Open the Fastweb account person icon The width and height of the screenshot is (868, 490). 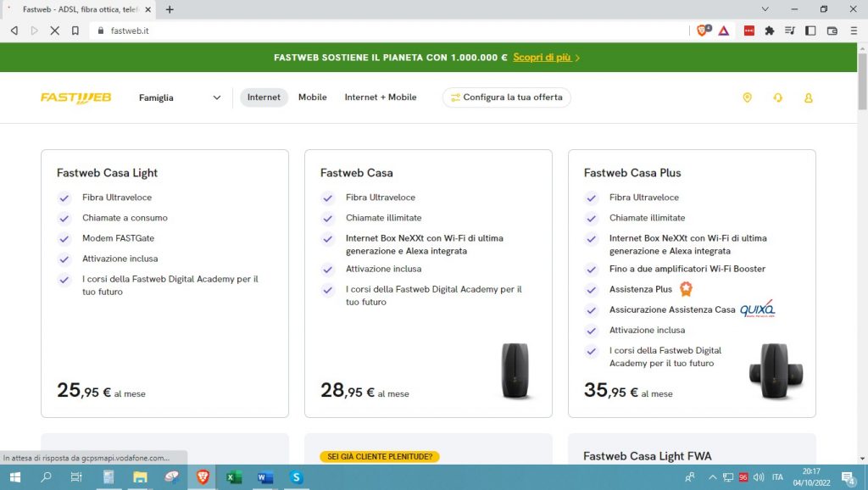pos(809,97)
